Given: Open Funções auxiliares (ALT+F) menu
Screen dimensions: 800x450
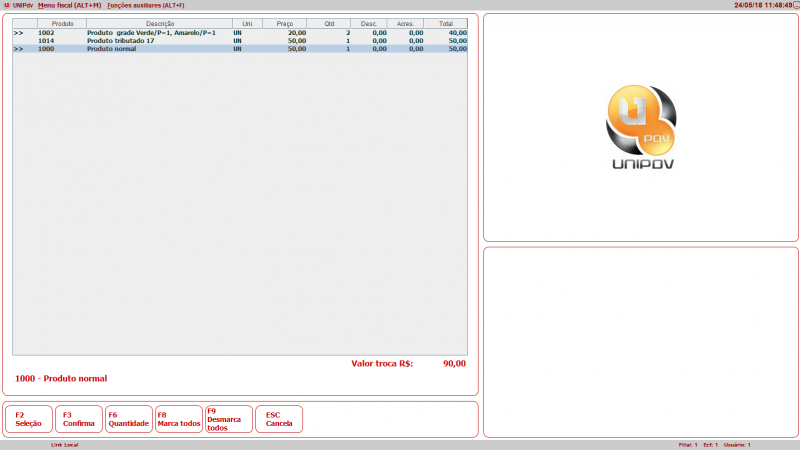Looking at the screenshot, I should point(146,5).
